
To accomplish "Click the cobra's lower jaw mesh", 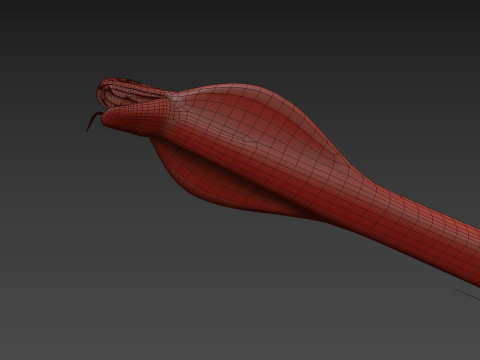I will coord(135,118).
